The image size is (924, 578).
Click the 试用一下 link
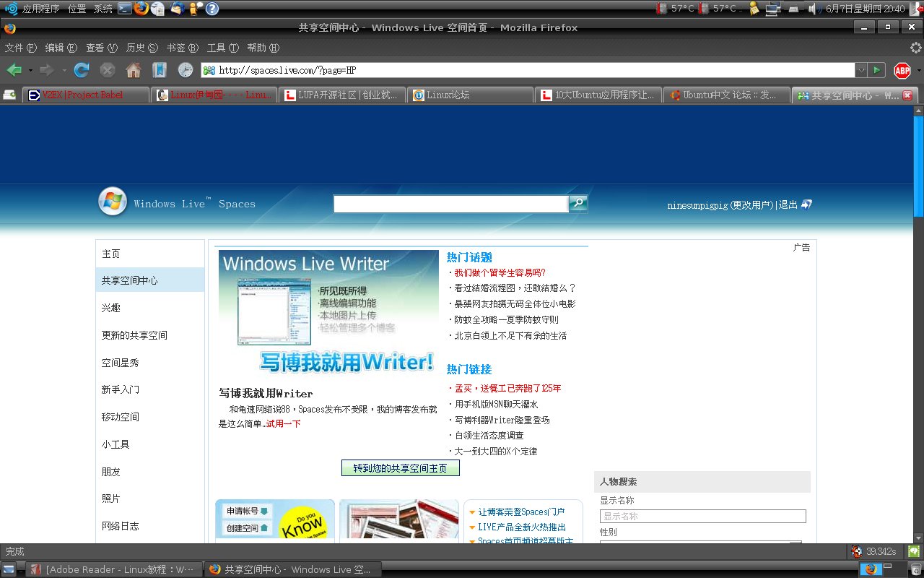284,423
